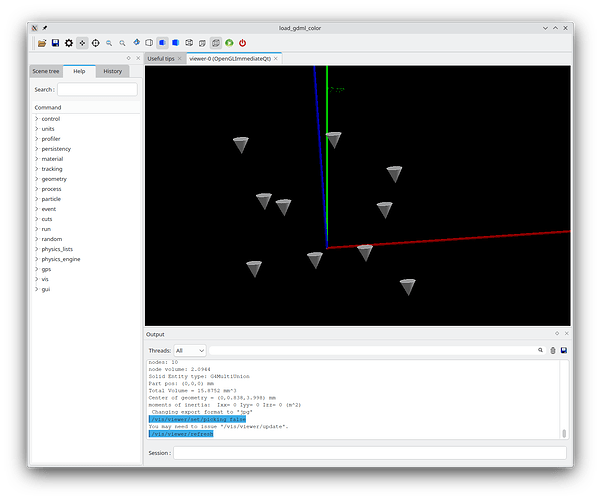Viewport: 601px width, 500px height.
Task: Save the output log with the disk icon
Action: tap(564, 350)
